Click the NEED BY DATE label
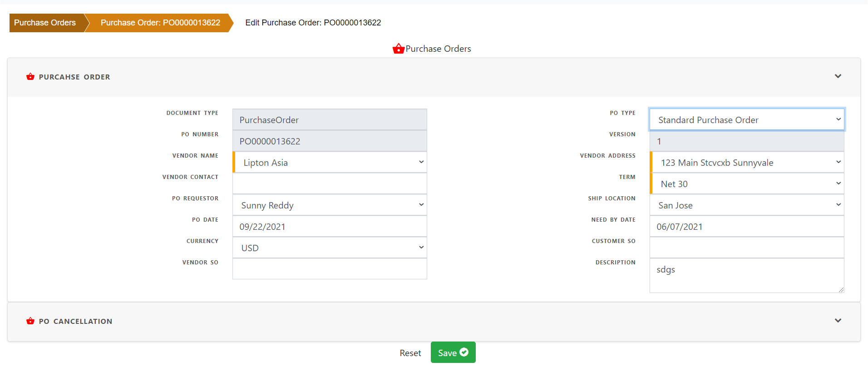The image size is (868, 382). [x=613, y=219]
